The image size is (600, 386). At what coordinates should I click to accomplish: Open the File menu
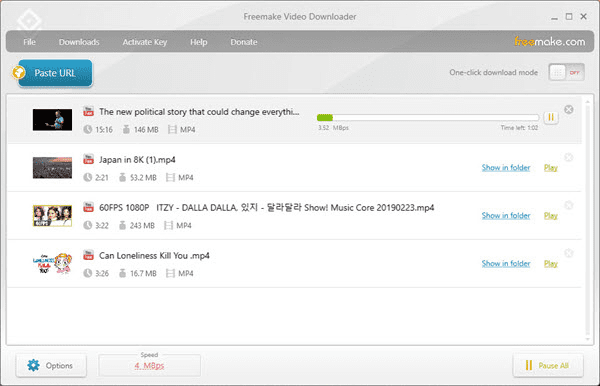click(x=29, y=42)
